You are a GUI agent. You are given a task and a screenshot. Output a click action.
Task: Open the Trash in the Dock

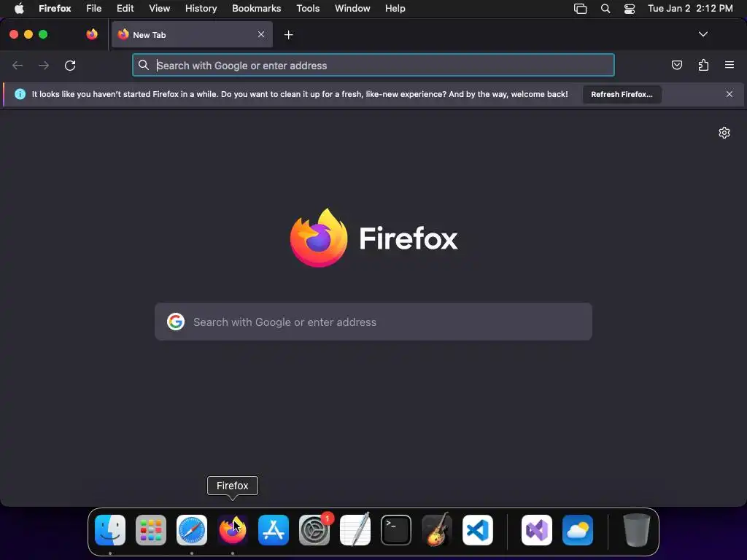coord(636,530)
